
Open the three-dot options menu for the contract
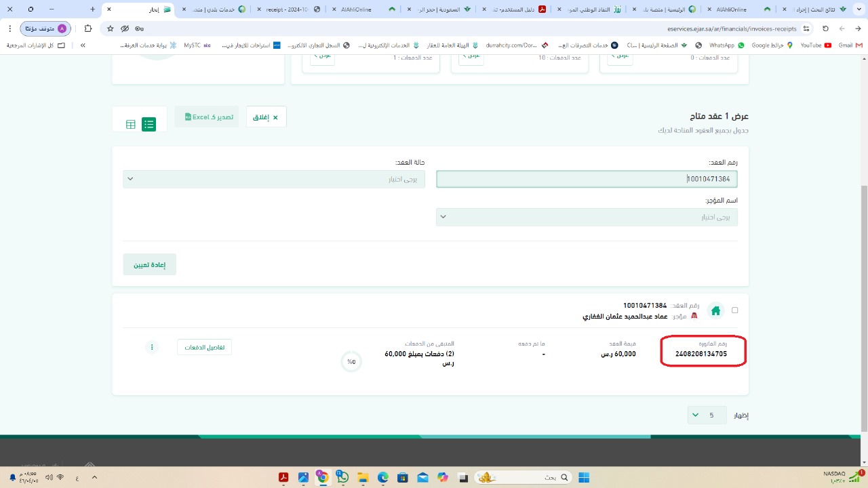coord(152,347)
